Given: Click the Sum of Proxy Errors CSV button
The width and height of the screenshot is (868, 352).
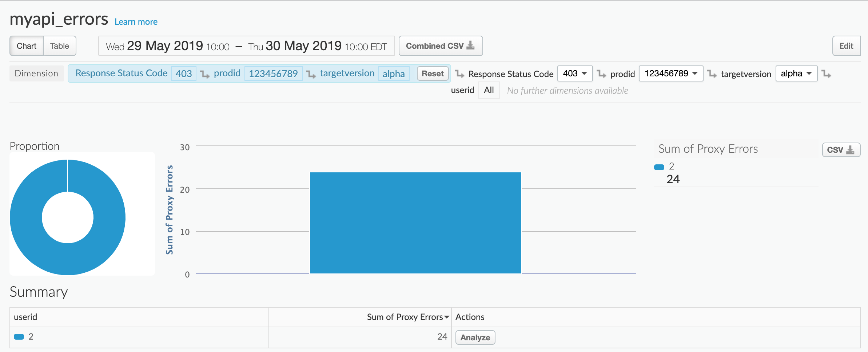Looking at the screenshot, I should [x=841, y=150].
